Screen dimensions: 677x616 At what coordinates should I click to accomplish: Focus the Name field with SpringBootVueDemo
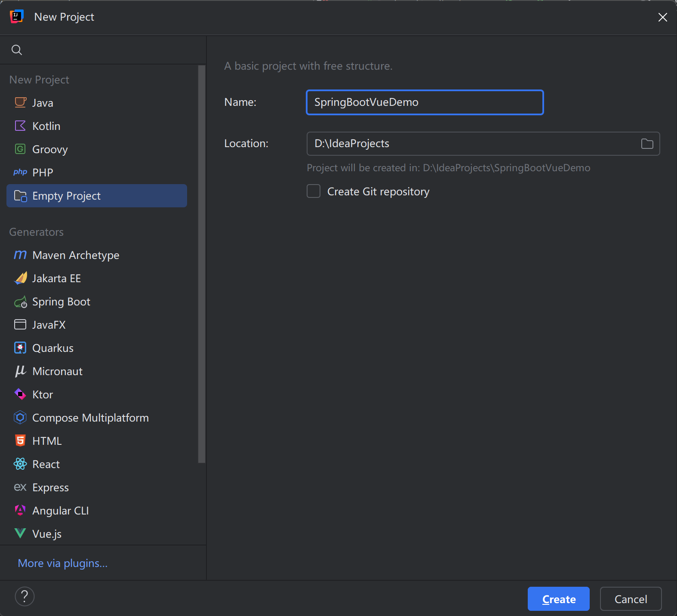[425, 102]
